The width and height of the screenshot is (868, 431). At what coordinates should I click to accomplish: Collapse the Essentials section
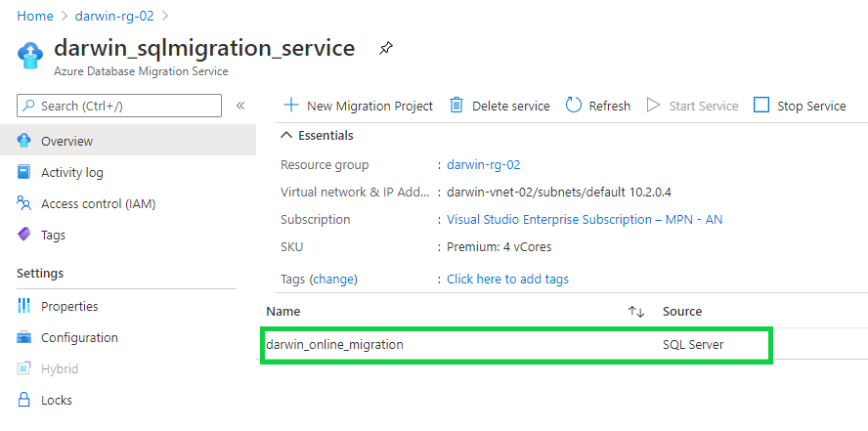tap(285, 135)
